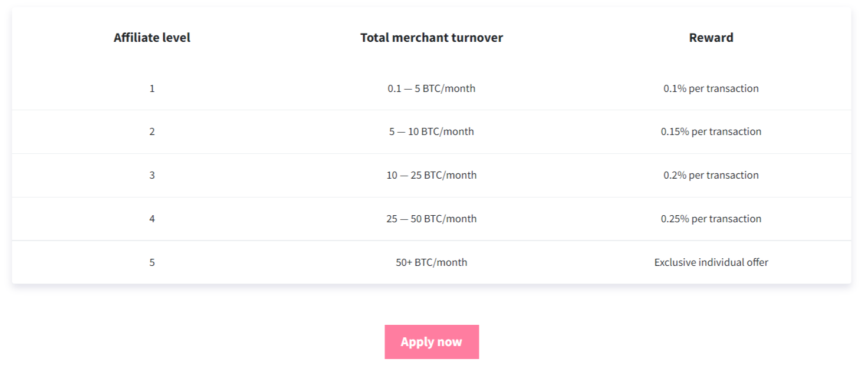Select the Total merchant turnover header

432,38
